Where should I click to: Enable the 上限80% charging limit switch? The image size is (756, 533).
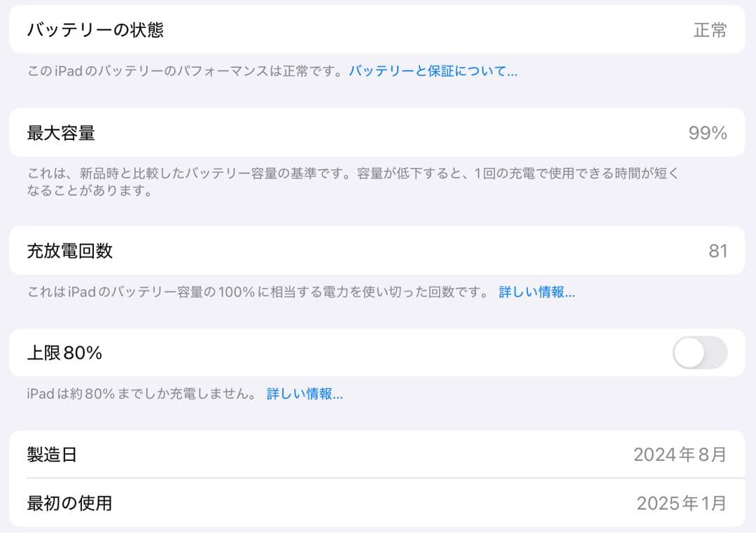coord(700,353)
